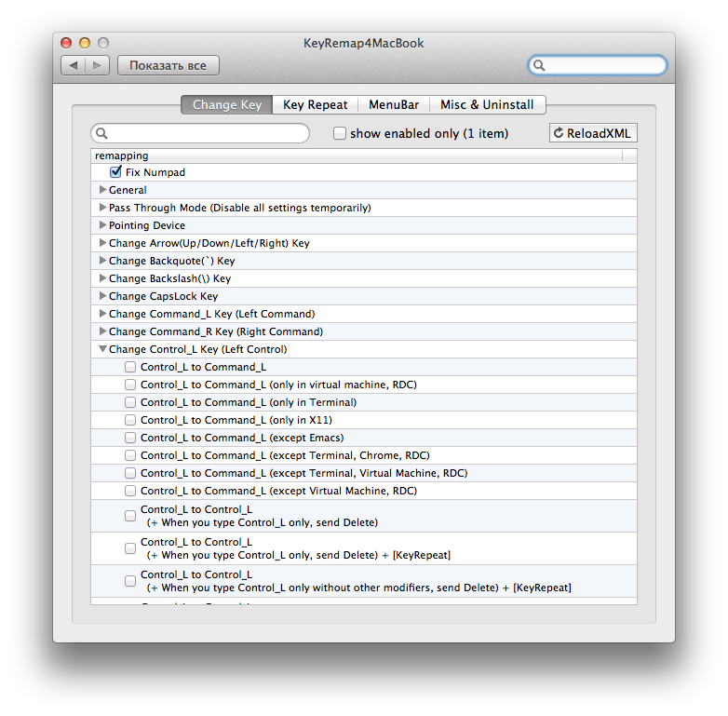Viewport: 728px width, 716px height.
Task: Expand Change CapsLock Key group
Action: 102,295
